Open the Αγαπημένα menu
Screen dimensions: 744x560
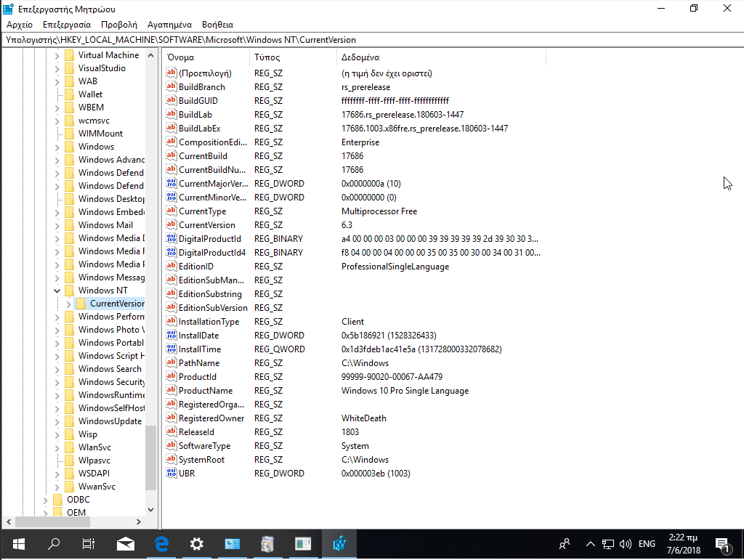pos(169,25)
